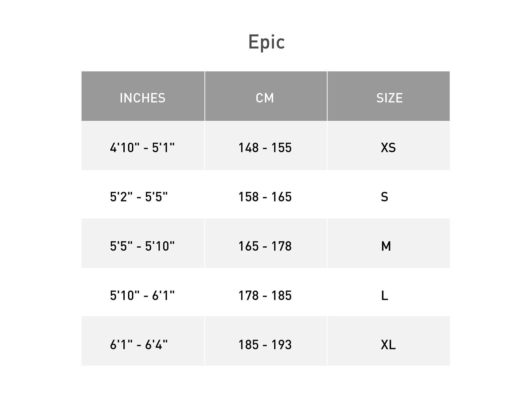532x399 pixels.
Task: Select the SIZE column header
Action: [x=389, y=98]
